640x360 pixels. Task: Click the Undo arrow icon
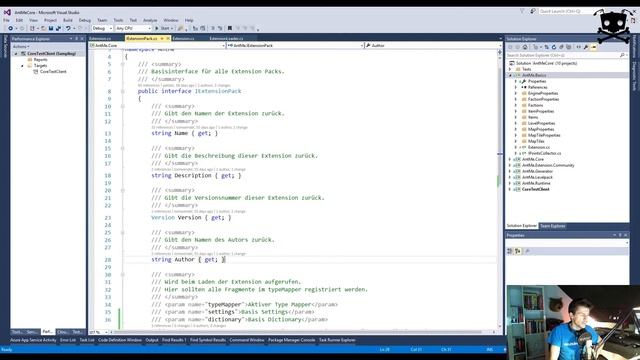pyautogui.click(x=68, y=28)
